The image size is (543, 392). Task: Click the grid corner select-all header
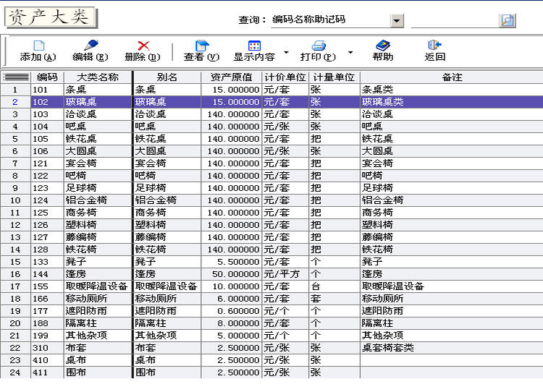tap(16, 77)
